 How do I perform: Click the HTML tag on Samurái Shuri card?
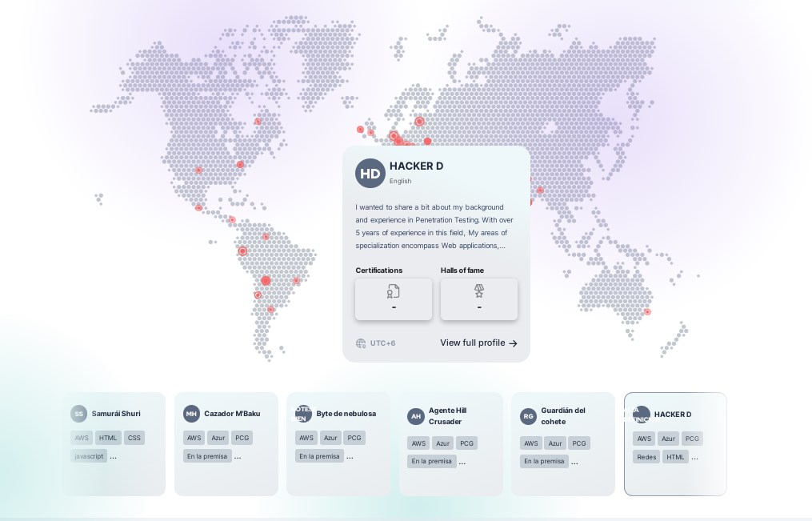[108, 438]
